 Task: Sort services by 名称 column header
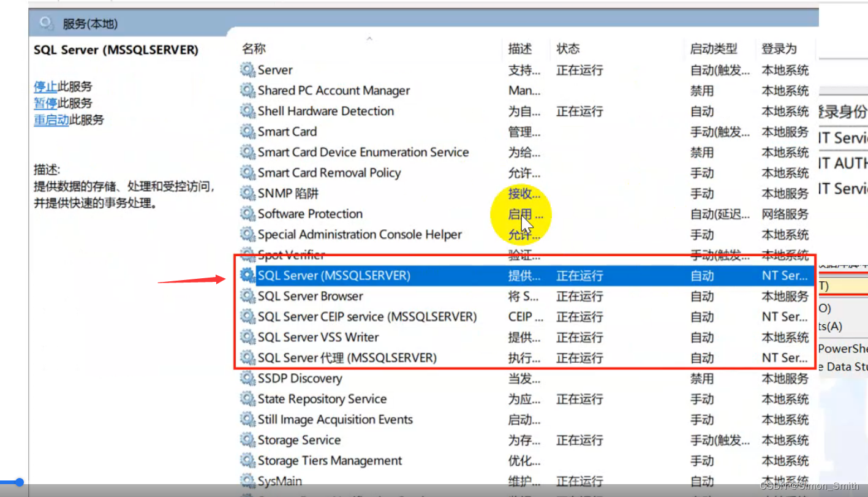[254, 48]
